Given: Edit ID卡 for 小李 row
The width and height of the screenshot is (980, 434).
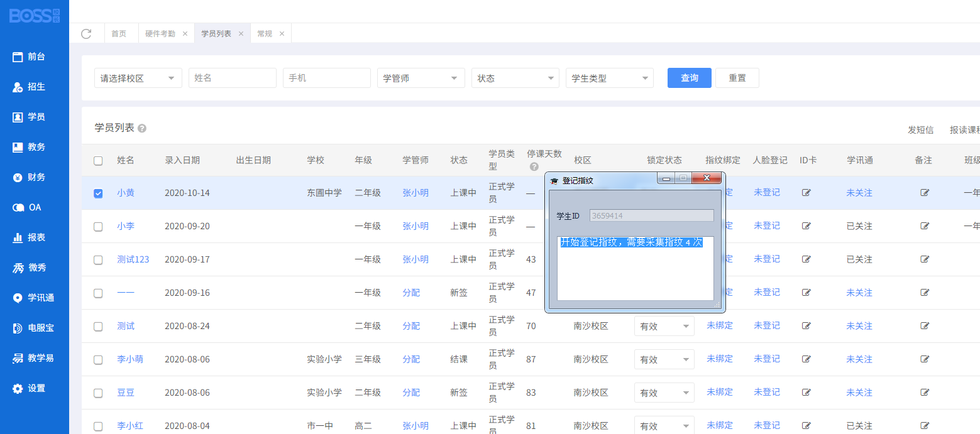Looking at the screenshot, I should 807,226.
